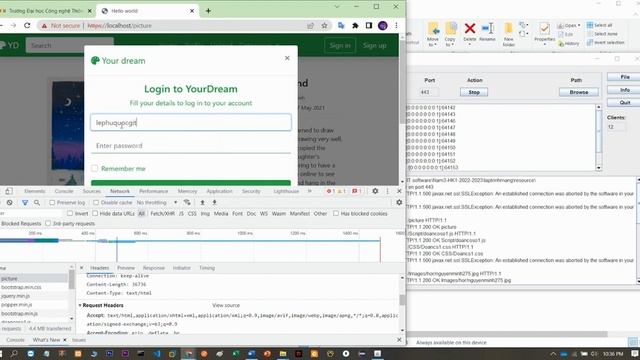The width and height of the screenshot is (640, 360).
Task: Check the Remember me checkbox
Action: tap(95, 168)
